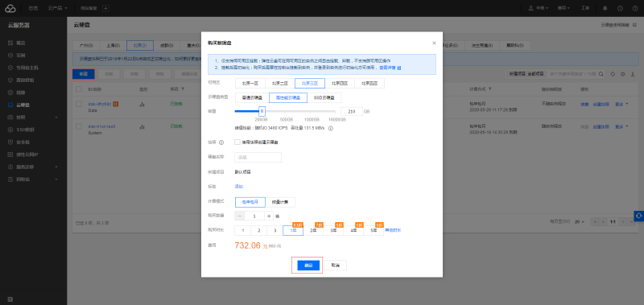Open 更多 dropdown in the System disk row
644x305 pixels.
(621, 127)
